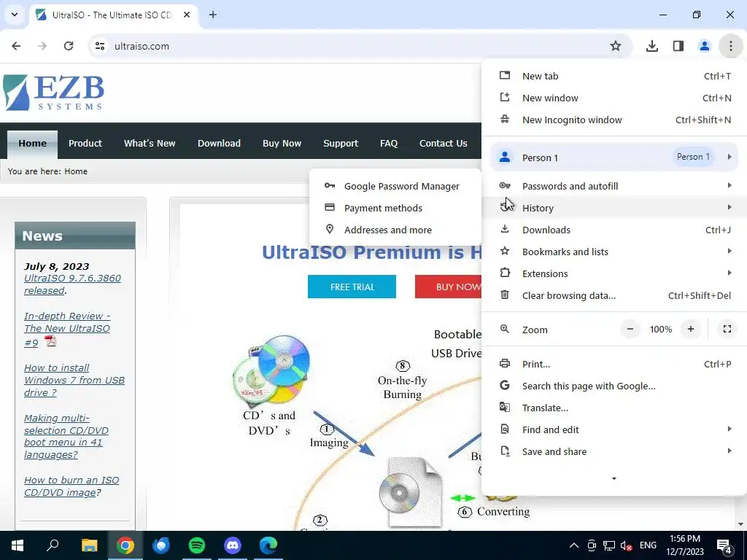The image size is (747, 560).
Task: Open site information icon in address bar
Action: (x=99, y=46)
